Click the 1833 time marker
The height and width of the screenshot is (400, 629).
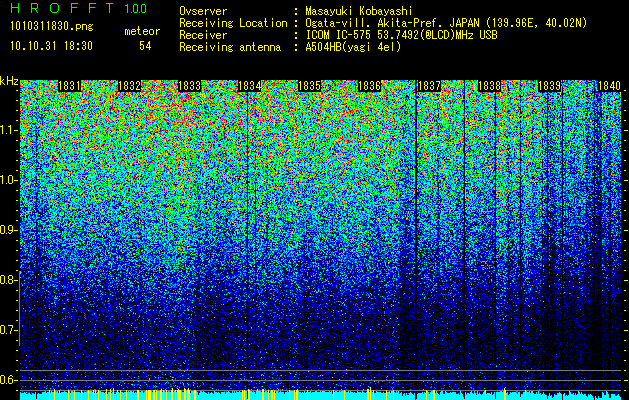point(189,86)
